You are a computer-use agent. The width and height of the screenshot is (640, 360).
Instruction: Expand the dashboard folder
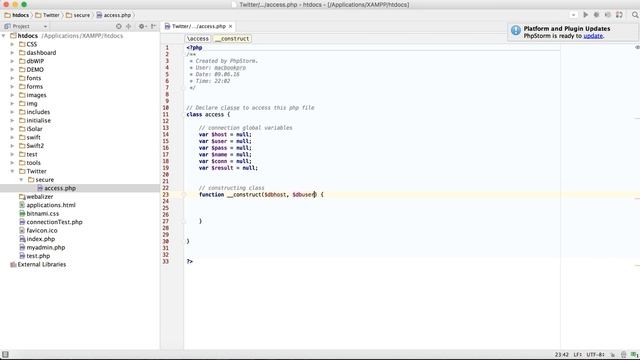(12, 53)
